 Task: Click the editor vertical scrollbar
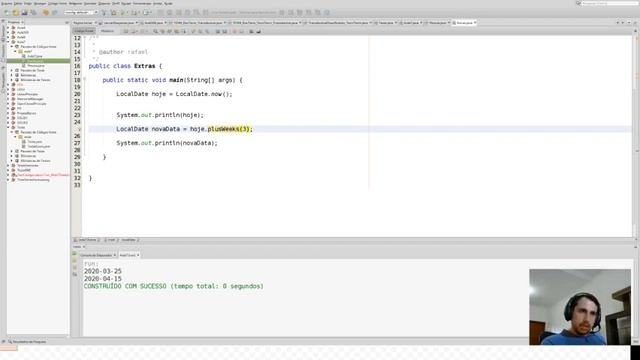coord(635,135)
